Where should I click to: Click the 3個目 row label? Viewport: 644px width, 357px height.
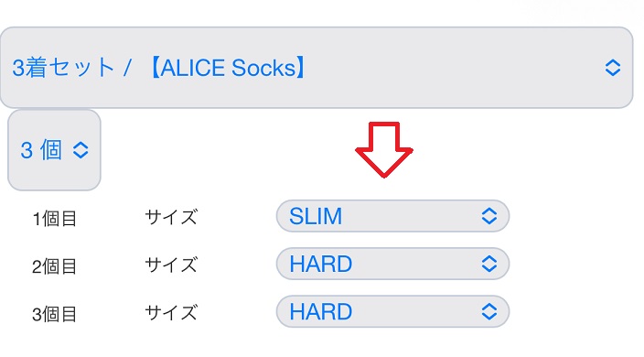pyautogui.click(x=54, y=314)
